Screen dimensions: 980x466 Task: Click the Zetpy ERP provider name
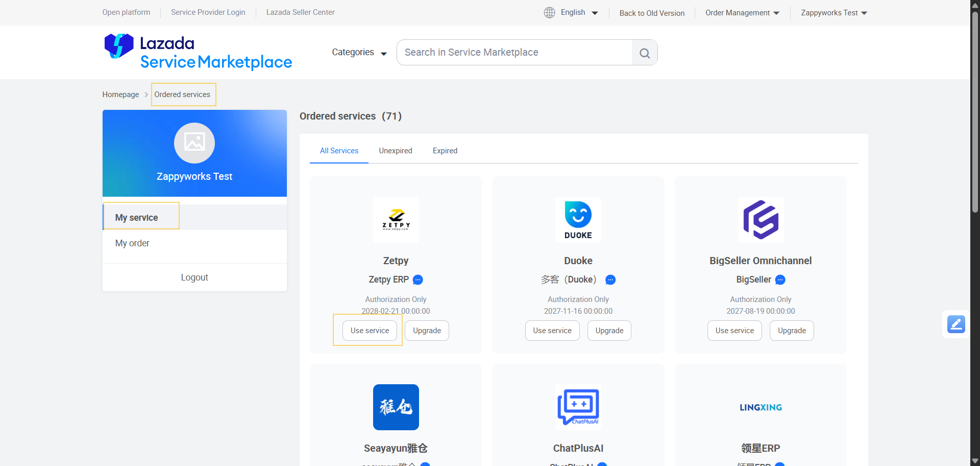point(389,279)
